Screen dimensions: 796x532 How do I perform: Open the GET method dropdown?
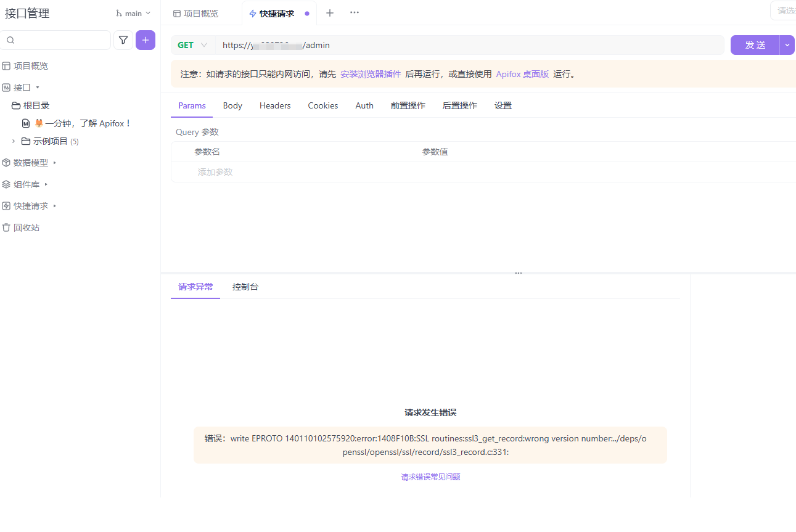pyautogui.click(x=192, y=45)
